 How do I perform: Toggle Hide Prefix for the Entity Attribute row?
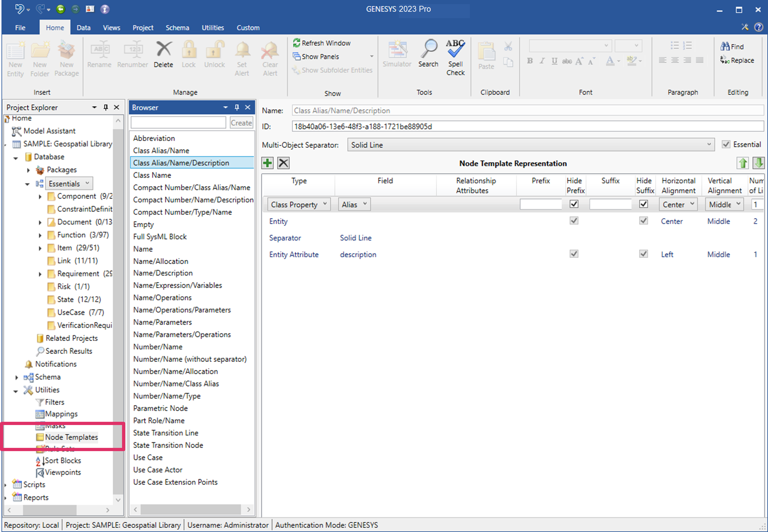(x=574, y=254)
